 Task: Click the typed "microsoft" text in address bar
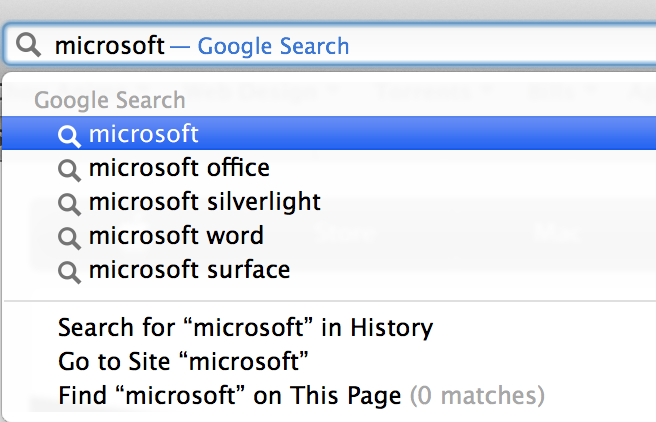pos(109,45)
